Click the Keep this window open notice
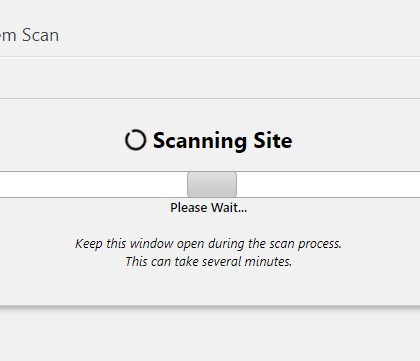The height and width of the screenshot is (361, 420). point(208,244)
